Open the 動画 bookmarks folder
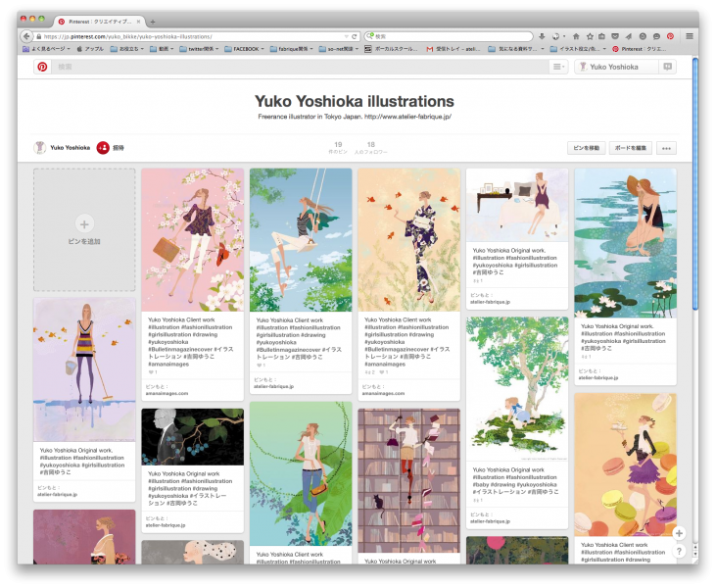 pyautogui.click(x=162, y=49)
